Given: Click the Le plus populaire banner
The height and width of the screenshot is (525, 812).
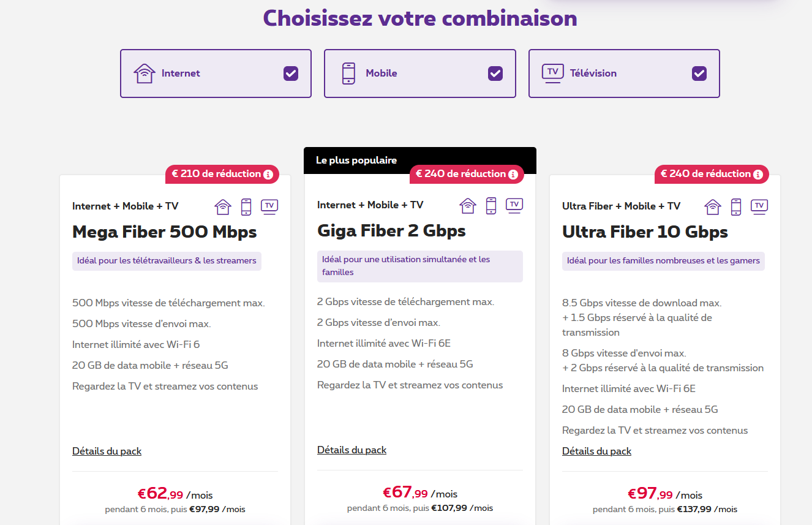Looking at the screenshot, I should (356, 161).
